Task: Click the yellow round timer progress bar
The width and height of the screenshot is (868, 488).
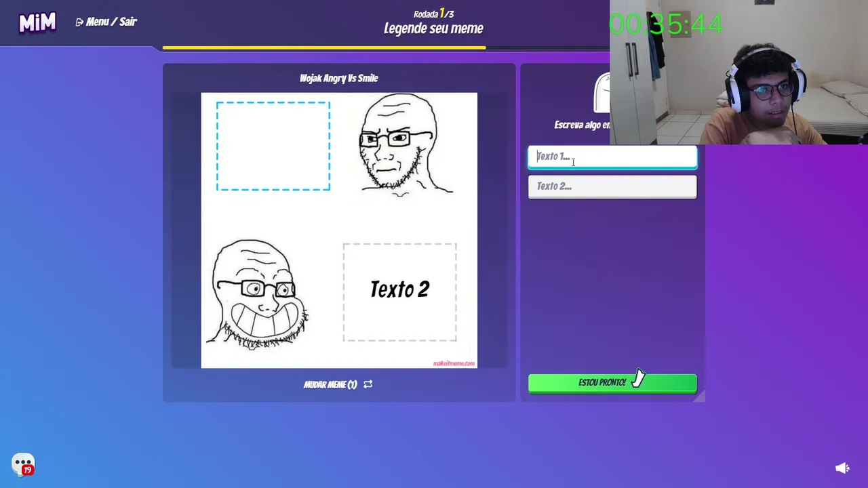Action: point(324,47)
